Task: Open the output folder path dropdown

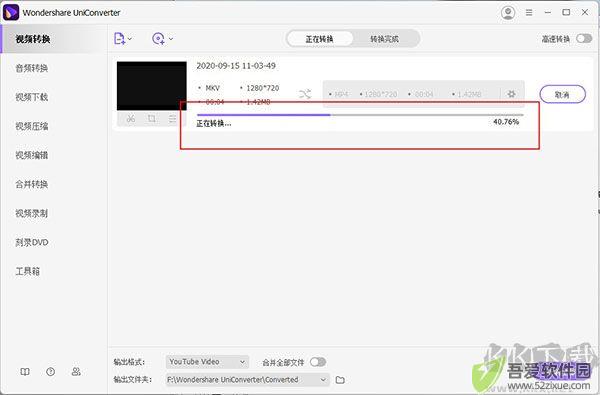Action: coord(248,380)
